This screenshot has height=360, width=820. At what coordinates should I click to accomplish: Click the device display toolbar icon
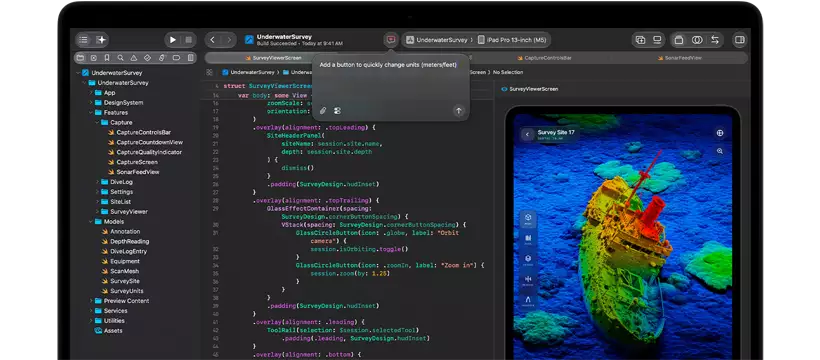[657, 40]
